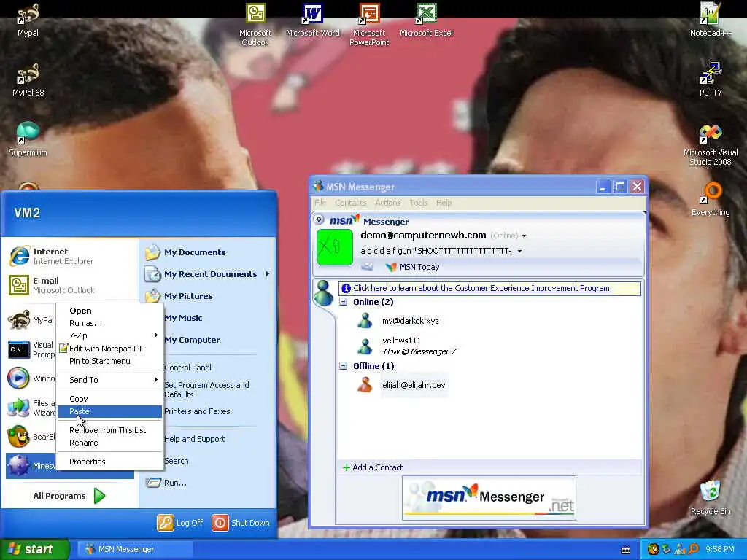Choose Open in the context menu
Image resolution: width=747 pixels, height=560 pixels.
coord(109,311)
